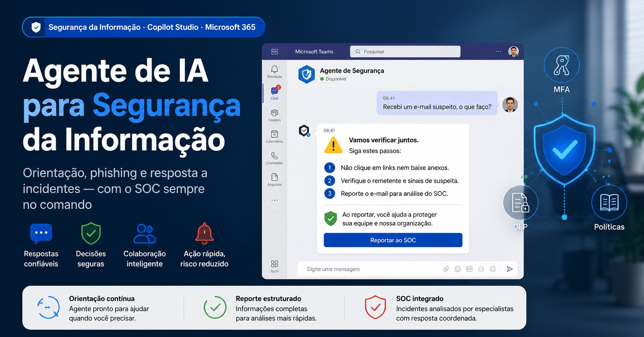Send the message with the arrow icon
Screen dimensions: 644x337
(510, 269)
